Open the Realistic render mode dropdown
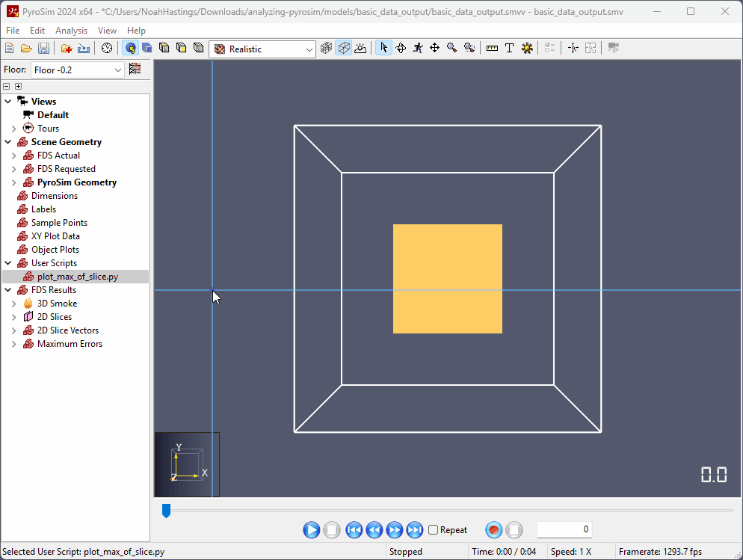This screenshot has width=743, height=560. tap(262, 49)
